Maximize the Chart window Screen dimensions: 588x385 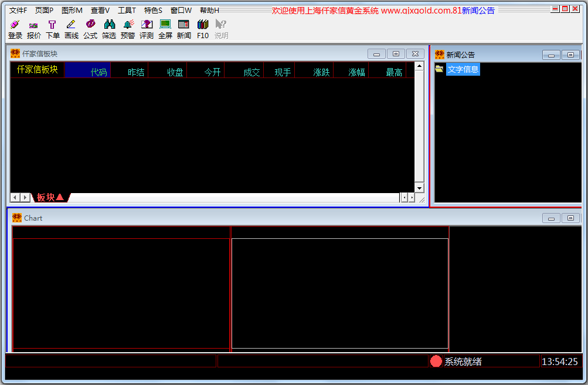(570, 218)
